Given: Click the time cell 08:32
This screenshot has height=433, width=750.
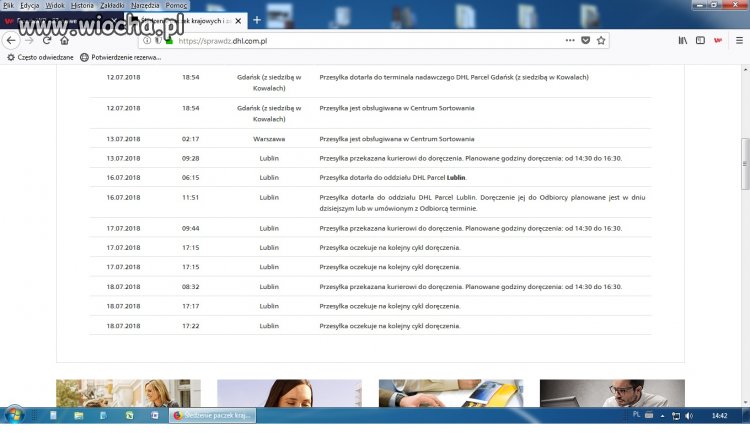Looking at the screenshot, I should pyautogui.click(x=190, y=287).
